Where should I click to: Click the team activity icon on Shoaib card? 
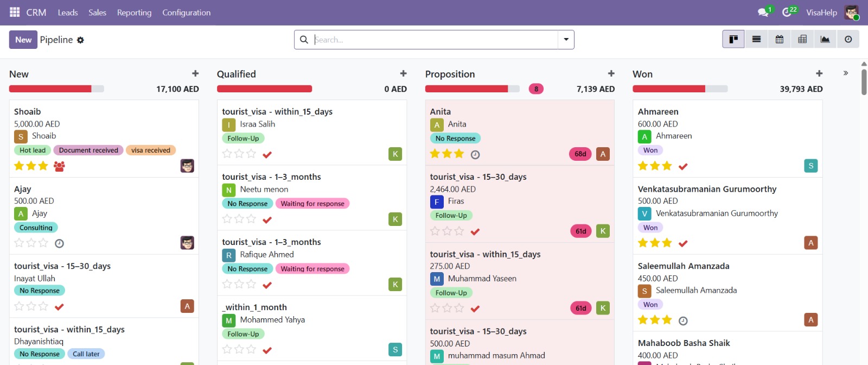click(x=59, y=166)
